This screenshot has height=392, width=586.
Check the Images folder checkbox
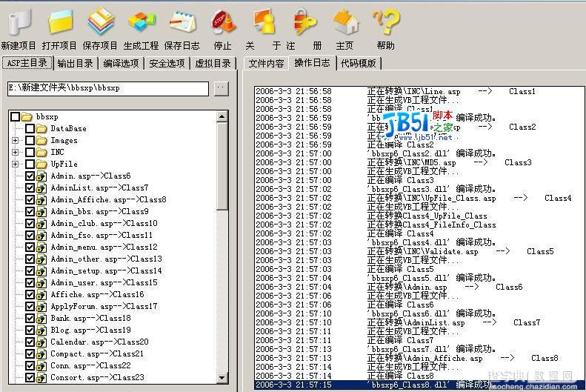click(x=30, y=141)
